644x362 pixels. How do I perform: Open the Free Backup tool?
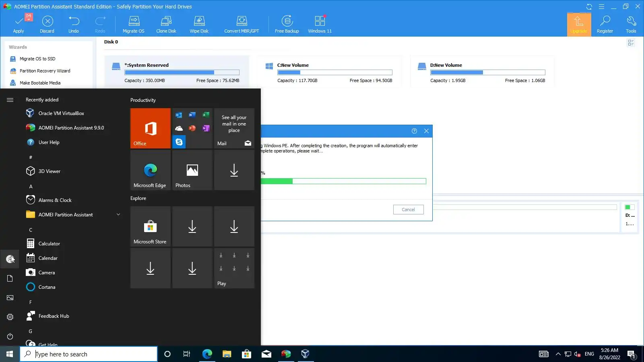[x=287, y=25]
